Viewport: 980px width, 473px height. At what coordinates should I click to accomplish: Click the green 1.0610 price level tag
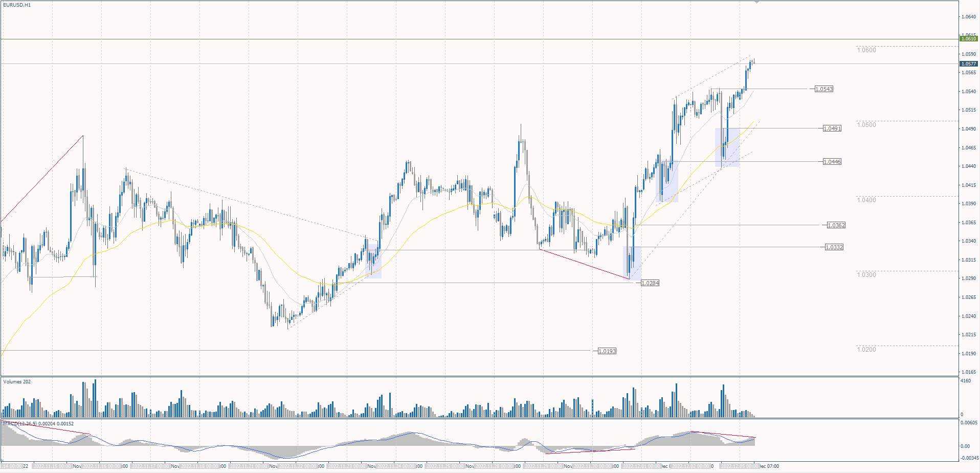tap(969, 39)
